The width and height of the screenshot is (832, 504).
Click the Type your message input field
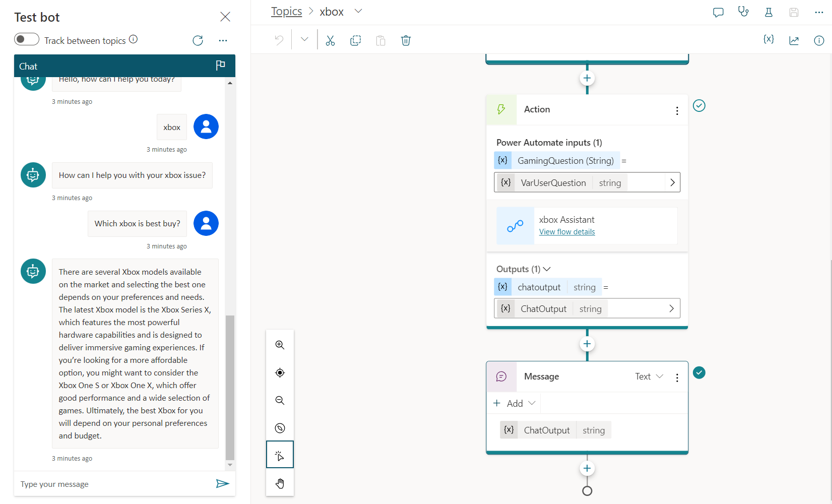pos(113,484)
